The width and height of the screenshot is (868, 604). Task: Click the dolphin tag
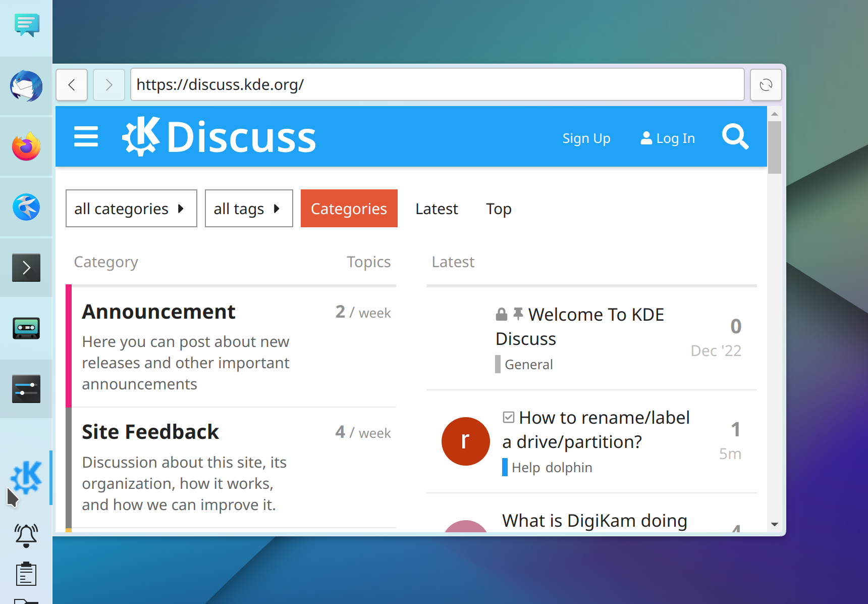coord(569,467)
